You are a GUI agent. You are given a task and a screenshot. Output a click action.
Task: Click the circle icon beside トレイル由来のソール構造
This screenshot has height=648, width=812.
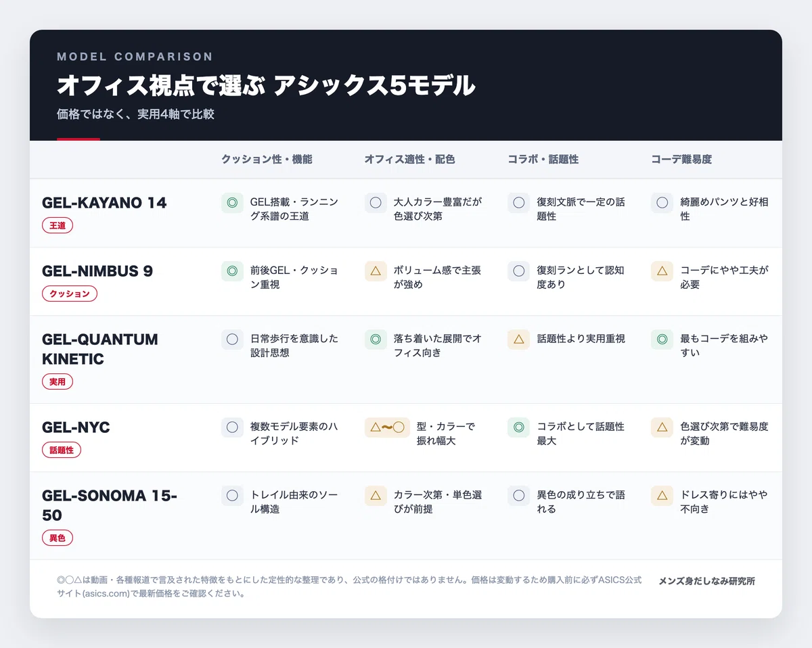tap(232, 495)
